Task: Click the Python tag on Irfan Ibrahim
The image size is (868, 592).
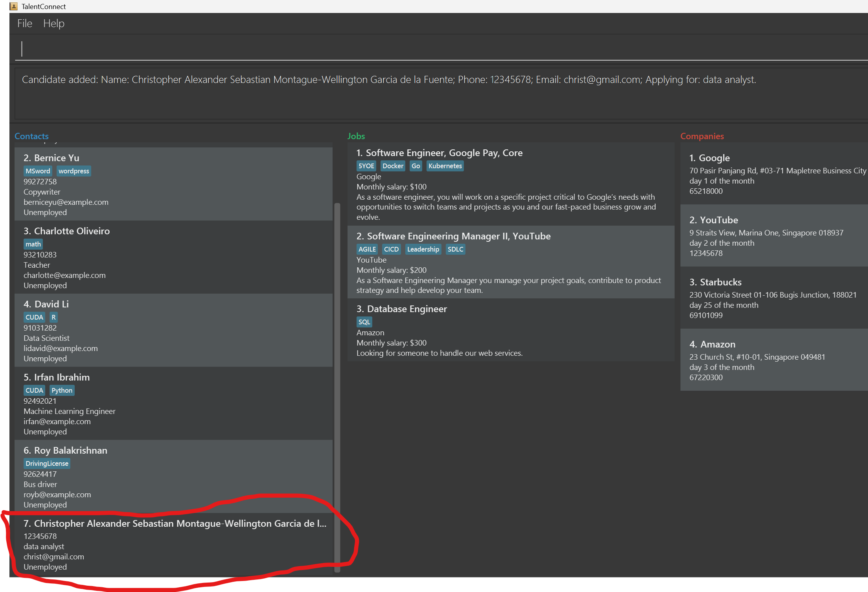Action: 62,390
